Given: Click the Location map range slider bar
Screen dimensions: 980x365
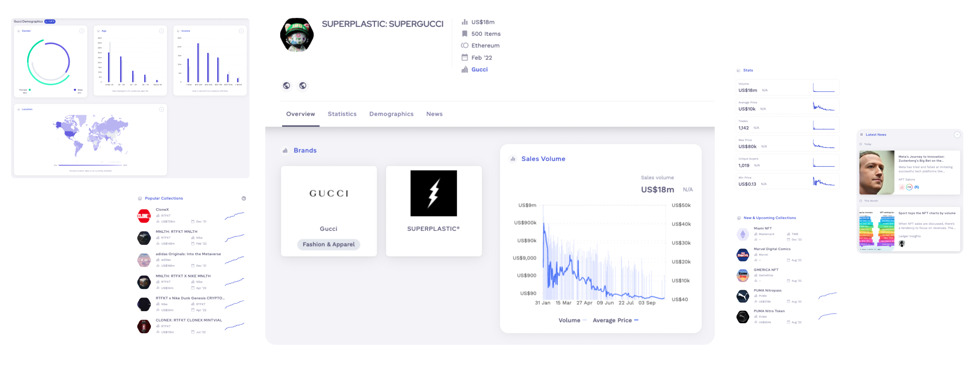Looking at the screenshot, I should coord(90,165).
